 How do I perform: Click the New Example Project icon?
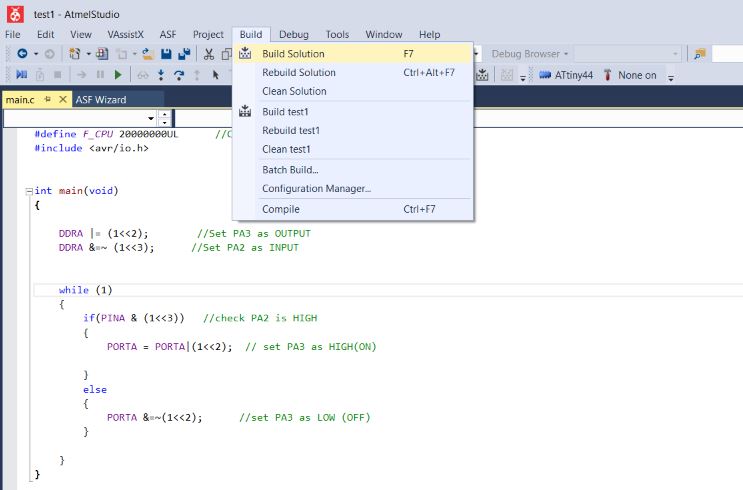pyautogui.click(x=102, y=54)
